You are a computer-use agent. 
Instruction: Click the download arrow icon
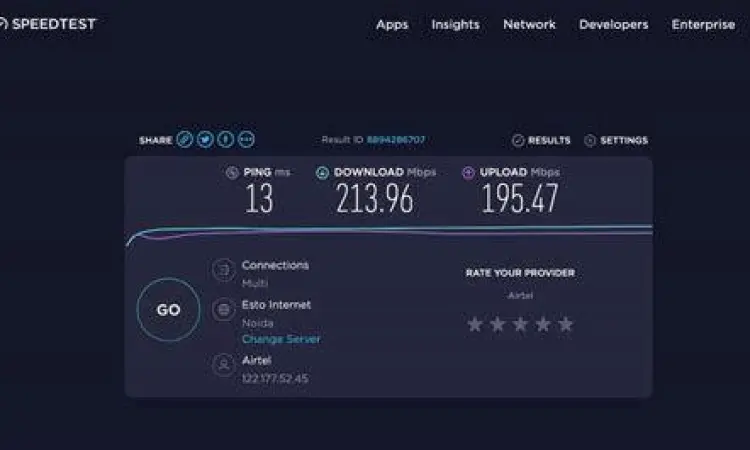322,172
